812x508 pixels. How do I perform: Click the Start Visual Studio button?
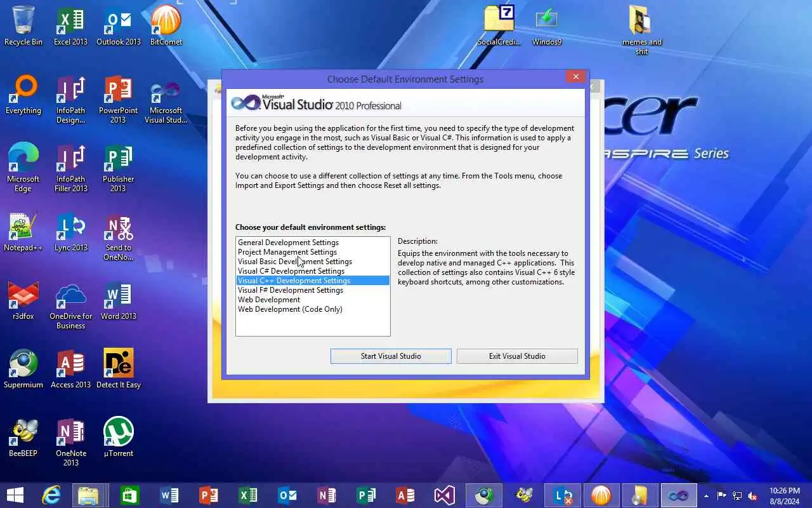pos(391,356)
